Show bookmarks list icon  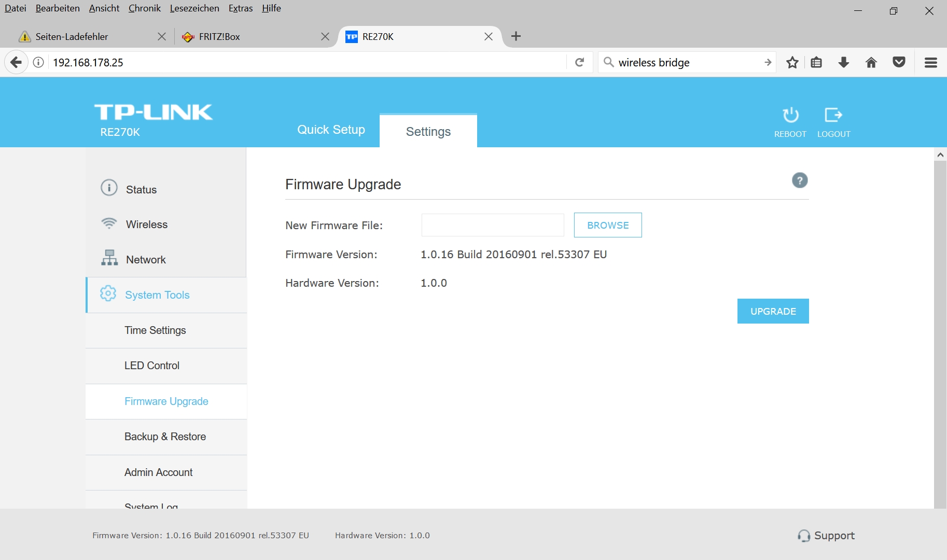click(816, 63)
